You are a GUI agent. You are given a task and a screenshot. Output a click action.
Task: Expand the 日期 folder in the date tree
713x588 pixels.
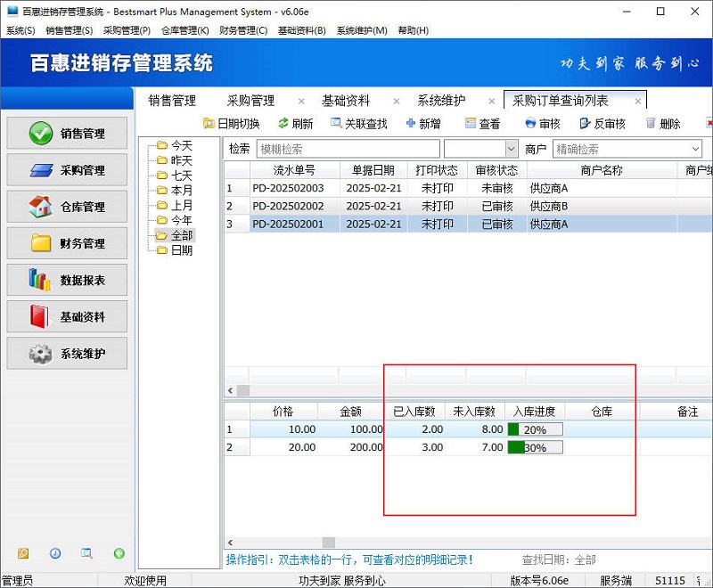(x=179, y=249)
